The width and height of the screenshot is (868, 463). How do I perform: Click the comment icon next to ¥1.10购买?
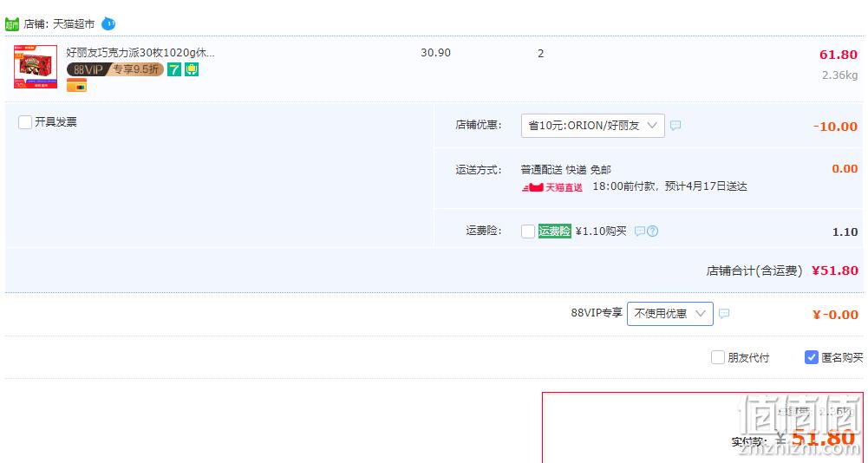tap(639, 231)
